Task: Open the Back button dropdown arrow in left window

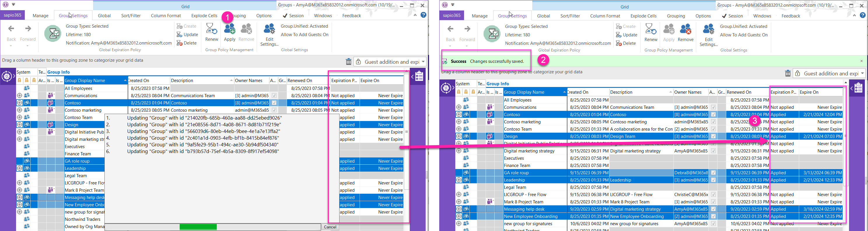Action: [x=11, y=46]
